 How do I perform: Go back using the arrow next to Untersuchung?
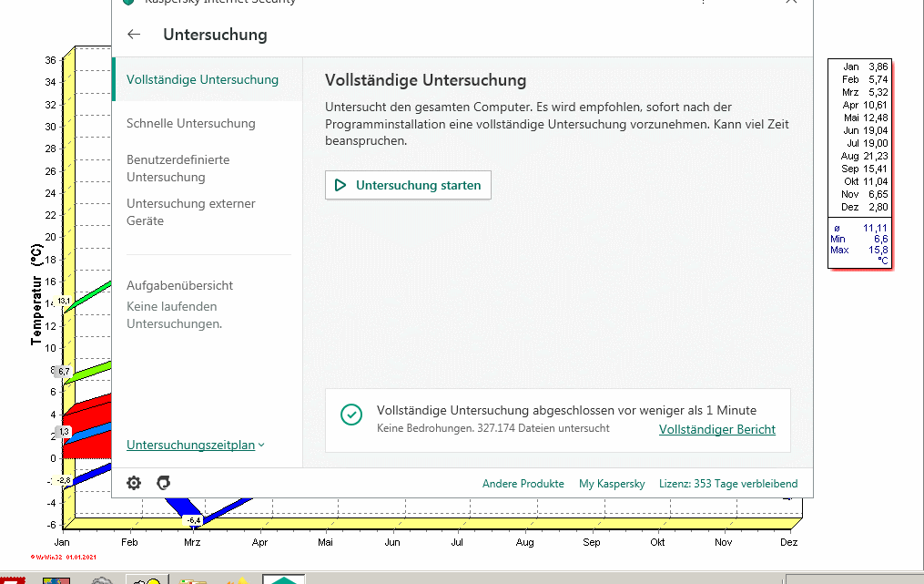pos(134,35)
